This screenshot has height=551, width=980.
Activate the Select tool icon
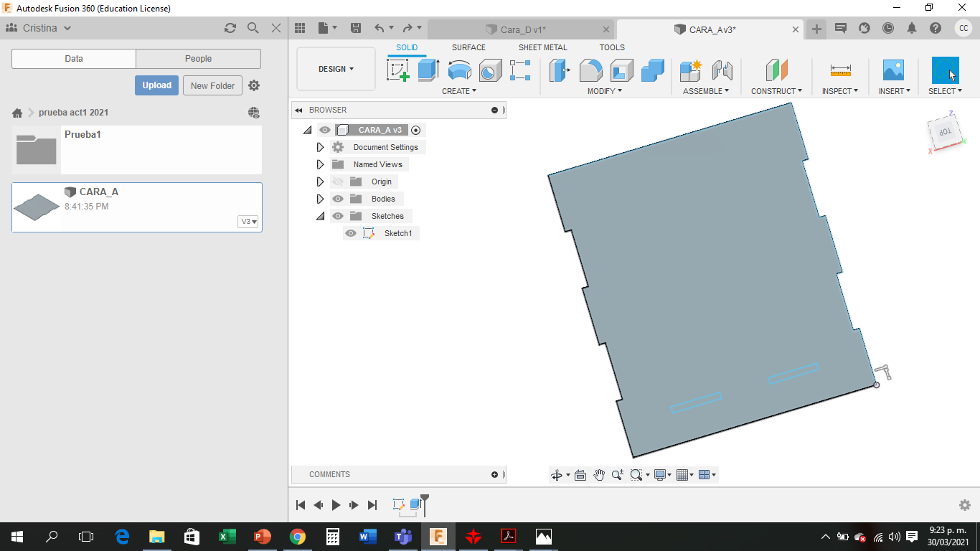click(945, 70)
